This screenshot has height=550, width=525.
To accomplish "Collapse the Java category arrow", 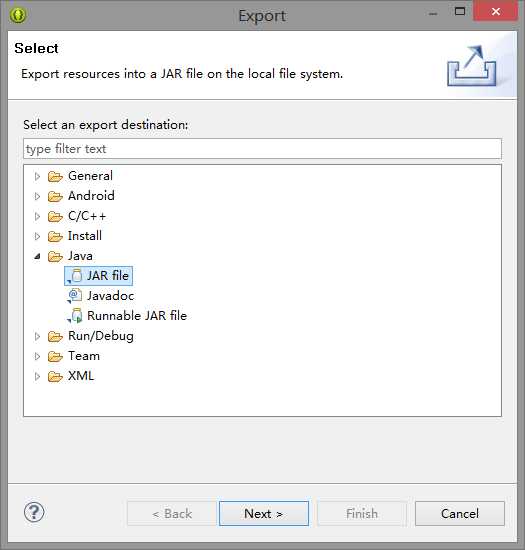I will [x=37, y=256].
